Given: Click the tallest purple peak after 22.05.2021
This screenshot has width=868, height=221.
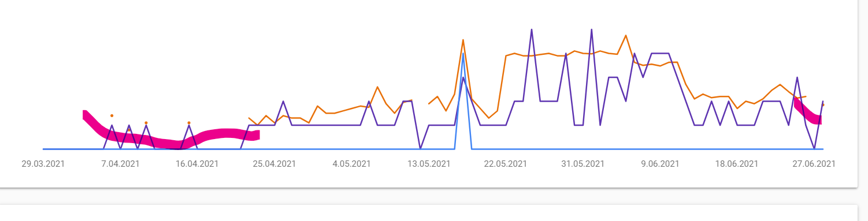Looking at the screenshot, I should (x=532, y=29).
